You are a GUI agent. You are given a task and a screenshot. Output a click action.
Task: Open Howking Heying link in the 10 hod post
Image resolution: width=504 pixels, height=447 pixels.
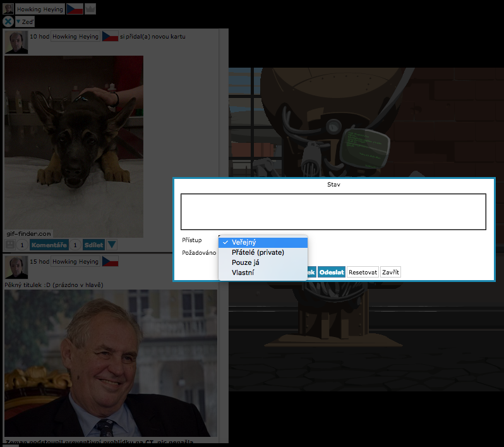point(75,37)
